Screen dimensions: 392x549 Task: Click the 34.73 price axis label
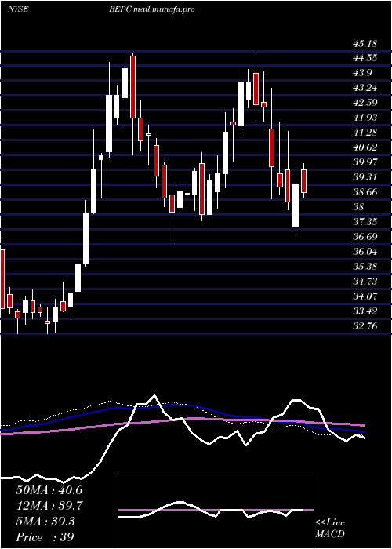coord(365,282)
